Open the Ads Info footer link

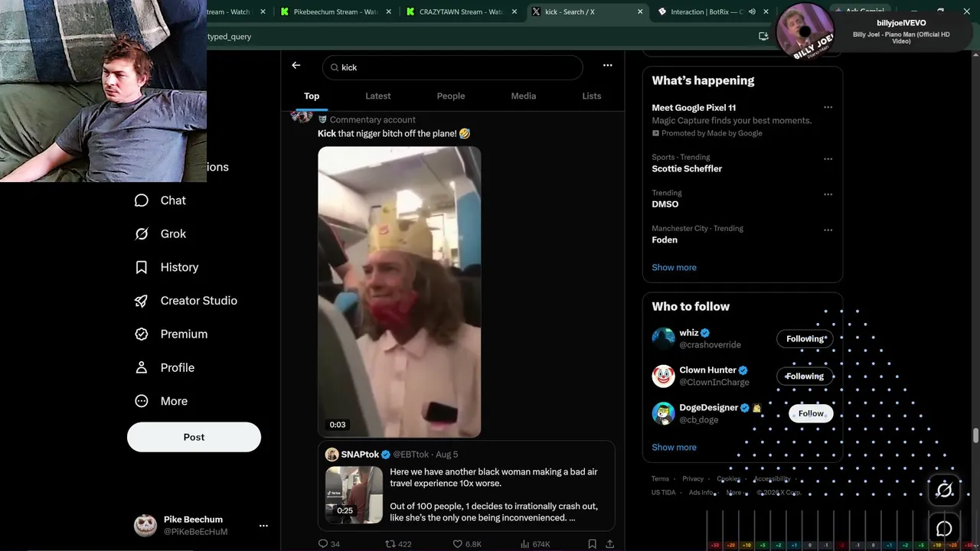pos(701,493)
